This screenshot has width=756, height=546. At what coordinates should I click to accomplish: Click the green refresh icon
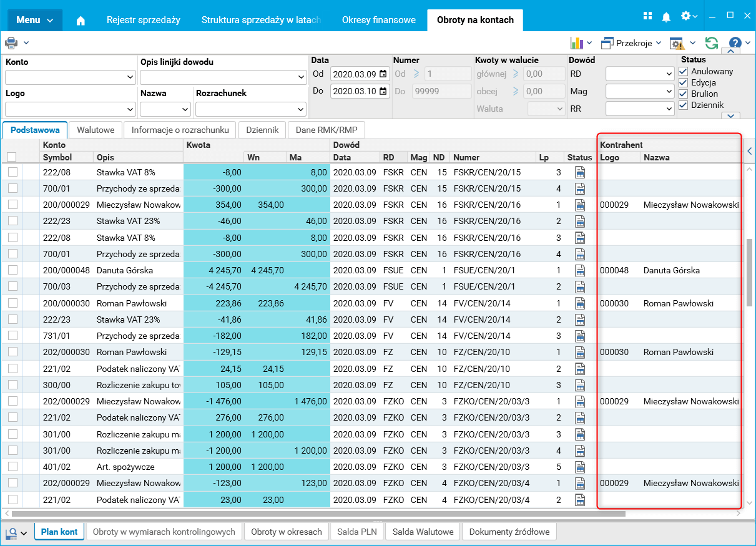point(711,43)
